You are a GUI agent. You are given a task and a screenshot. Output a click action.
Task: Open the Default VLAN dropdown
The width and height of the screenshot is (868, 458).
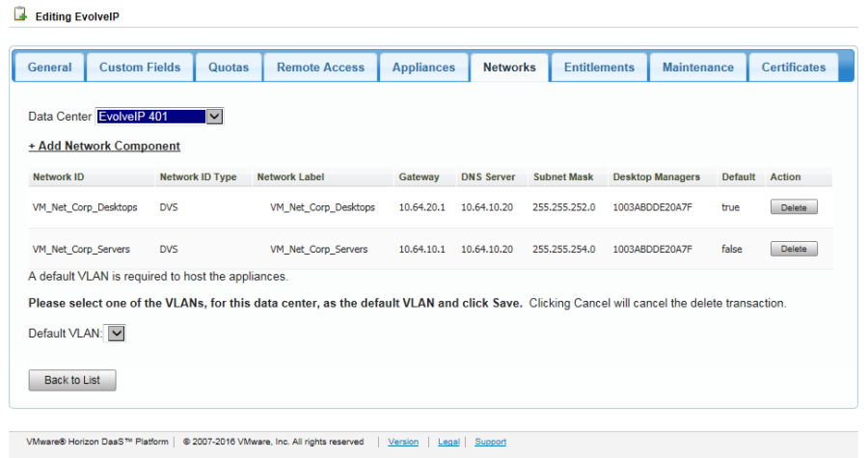(116, 333)
